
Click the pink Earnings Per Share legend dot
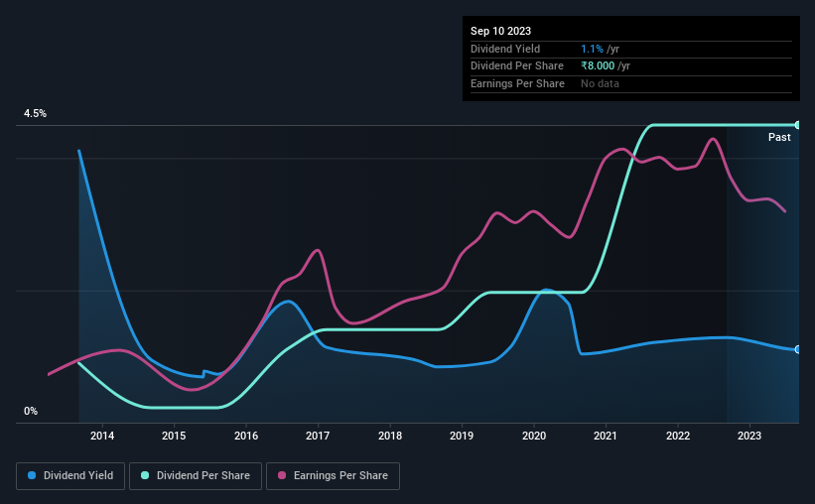click(x=282, y=475)
